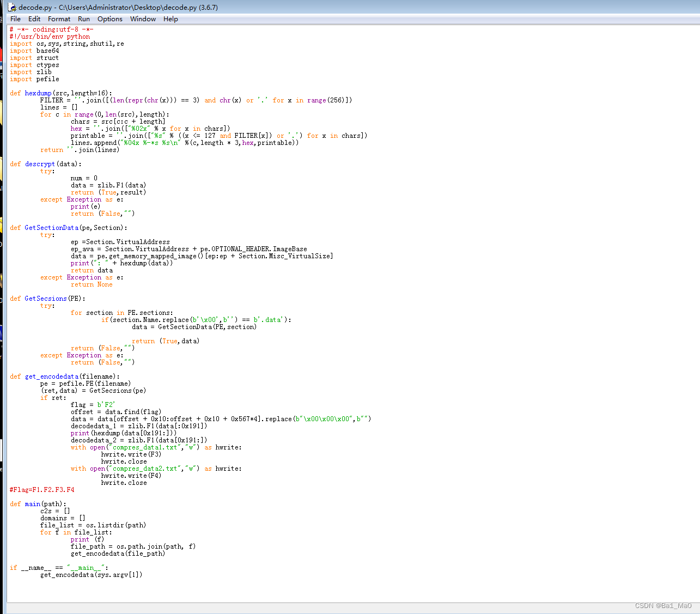Open the Format menu

click(x=59, y=19)
